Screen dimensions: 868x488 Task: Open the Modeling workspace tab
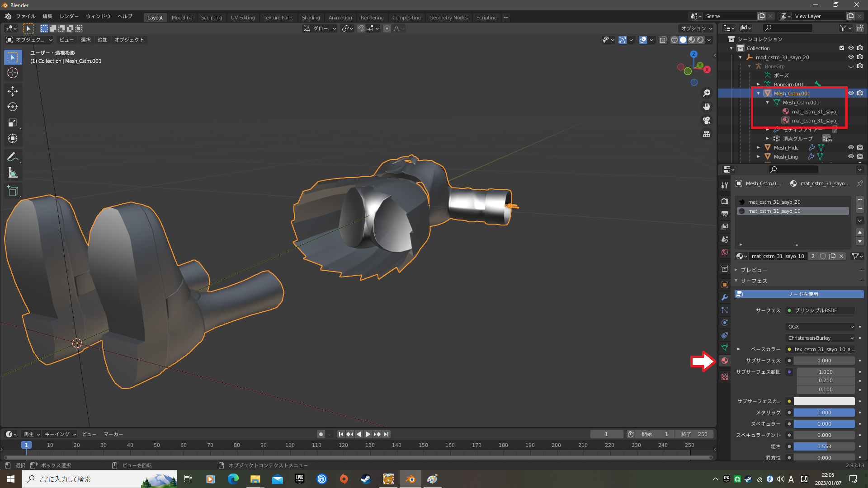pos(182,18)
